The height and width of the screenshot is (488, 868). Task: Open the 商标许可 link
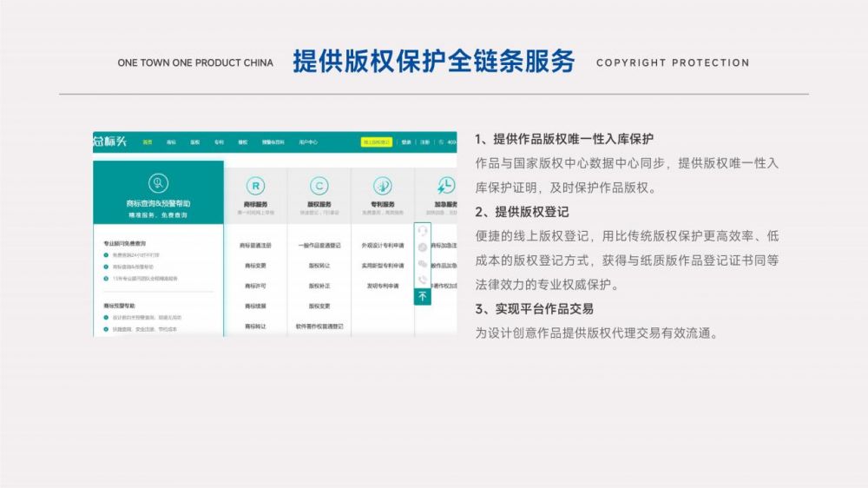coord(255,286)
